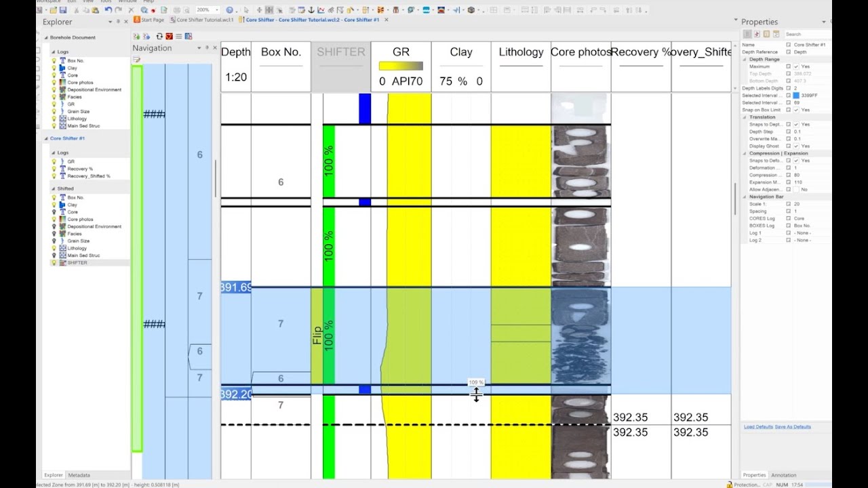868x488 pixels.
Task: Click the red checkmark icon in the document toolbar
Action: coord(169,36)
